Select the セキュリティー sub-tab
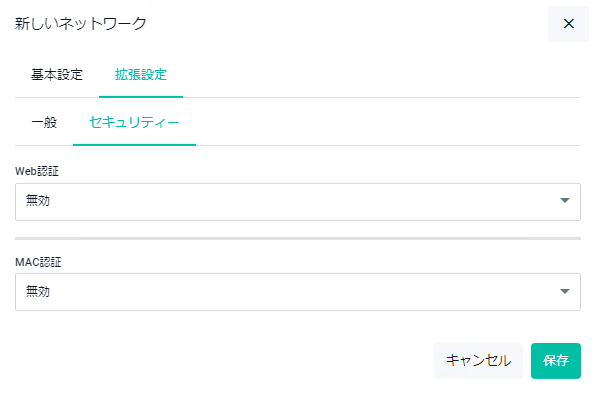Screen dimensions: 595x394 click(134, 123)
